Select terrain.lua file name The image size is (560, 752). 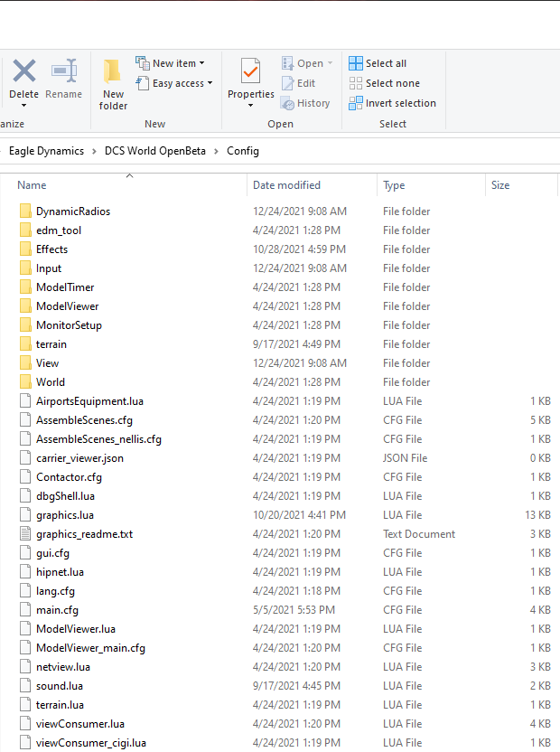pyautogui.click(x=60, y=705)
